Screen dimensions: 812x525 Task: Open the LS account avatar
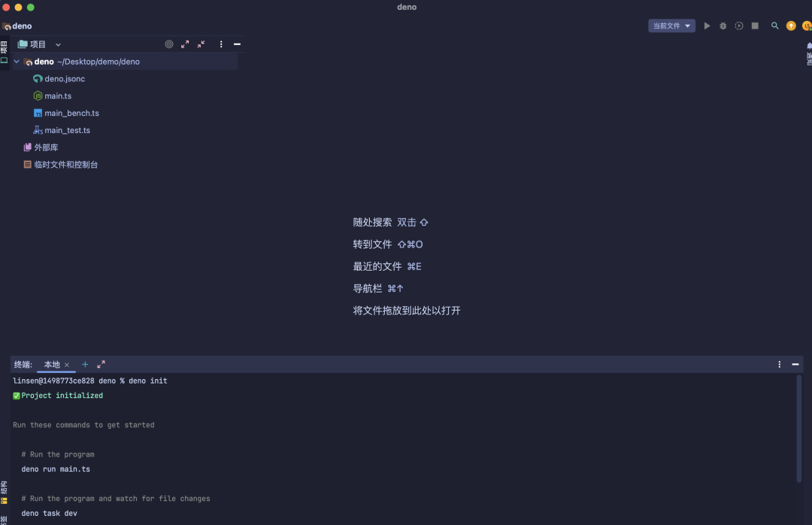(x=807, y=26)
